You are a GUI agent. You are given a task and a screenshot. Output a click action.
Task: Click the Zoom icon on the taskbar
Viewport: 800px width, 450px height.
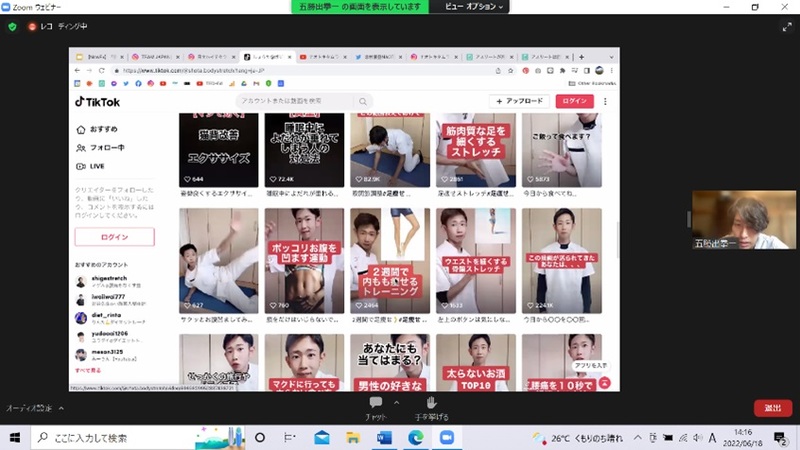pos(446,438)
